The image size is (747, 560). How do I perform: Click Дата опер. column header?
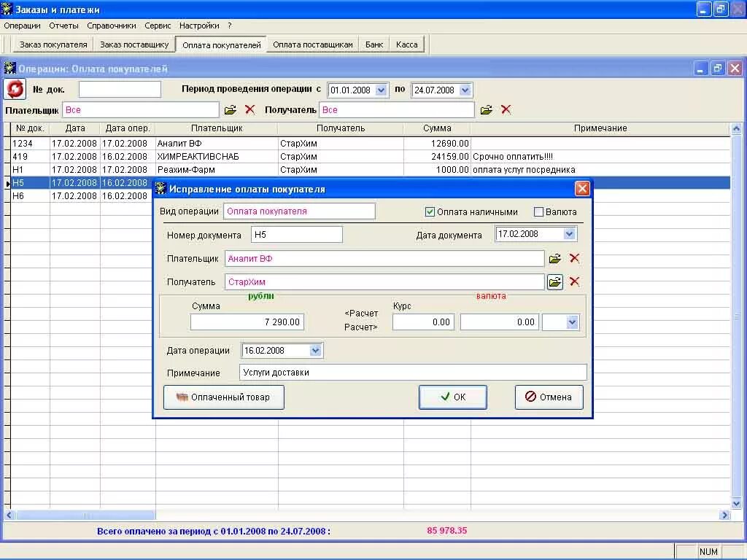click(x=128, y=128)
